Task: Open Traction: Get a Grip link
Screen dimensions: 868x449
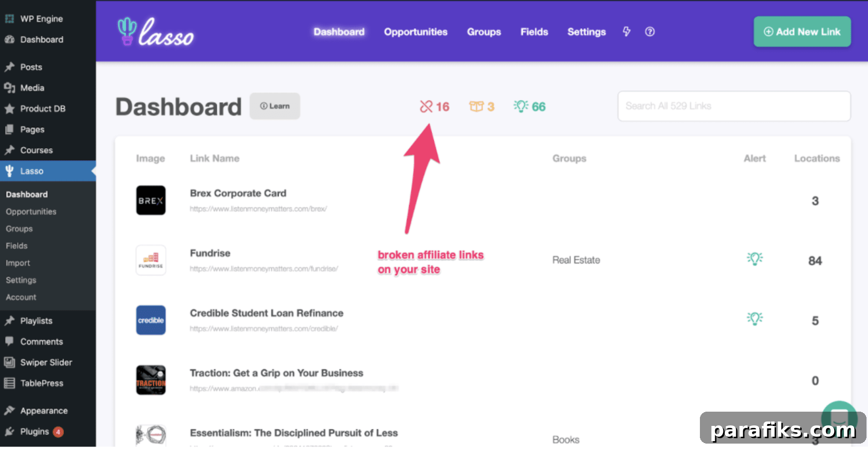Action: pyautogui.click(x=277, y=373)
